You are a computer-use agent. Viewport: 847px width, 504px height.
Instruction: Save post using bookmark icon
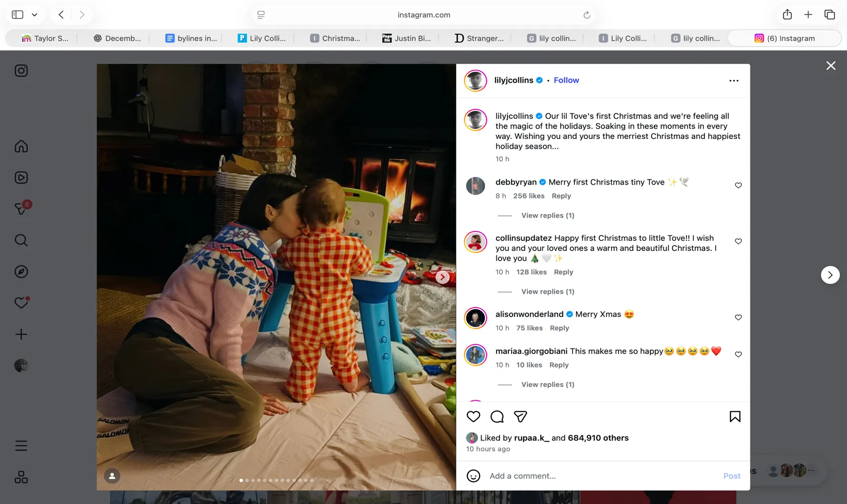coord(735,416)
